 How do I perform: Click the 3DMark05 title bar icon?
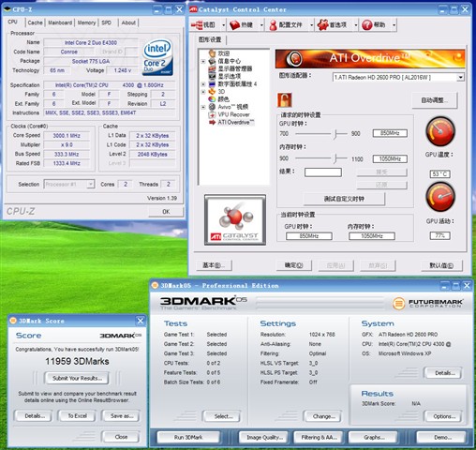click(155, 285)
